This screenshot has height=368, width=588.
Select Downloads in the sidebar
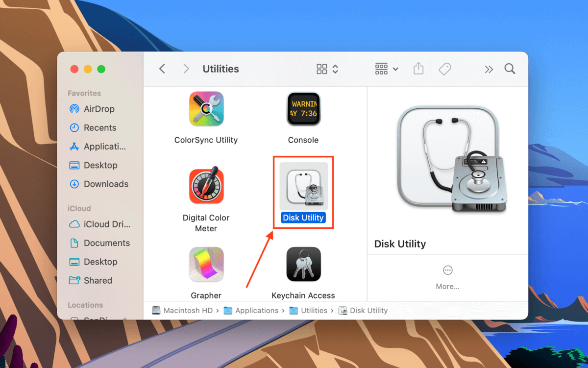[105, 184]
